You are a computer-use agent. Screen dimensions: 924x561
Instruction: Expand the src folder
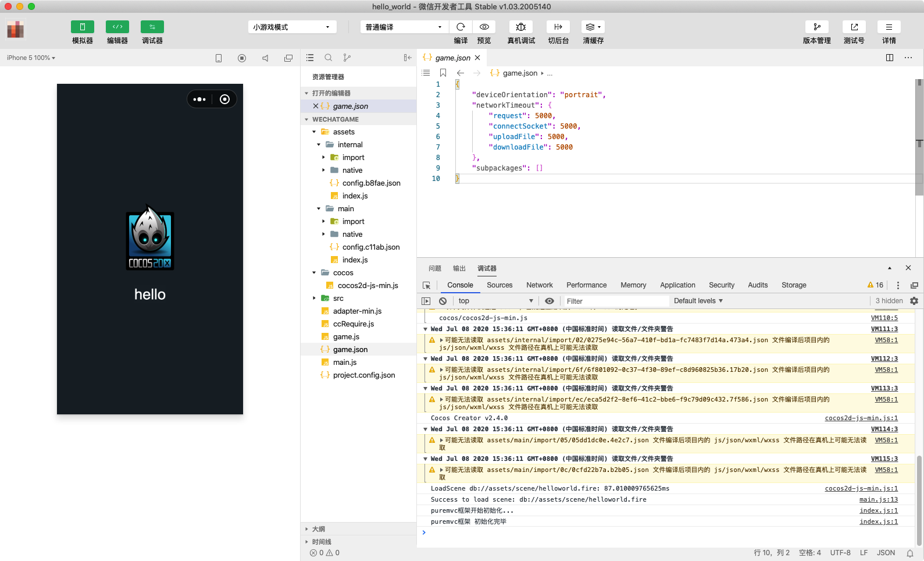(x=338, y=299)
